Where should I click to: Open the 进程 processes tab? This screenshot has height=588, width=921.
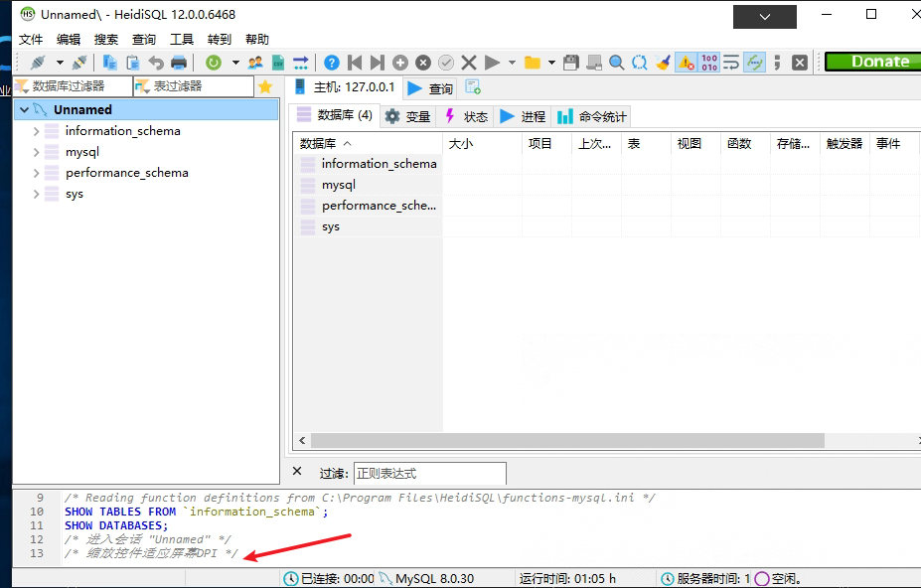click(x=524, y=116)
